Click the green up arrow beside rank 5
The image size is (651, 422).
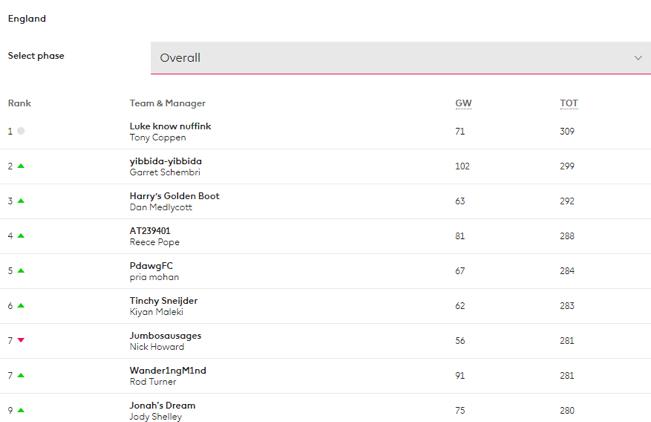tap(21, 271)
